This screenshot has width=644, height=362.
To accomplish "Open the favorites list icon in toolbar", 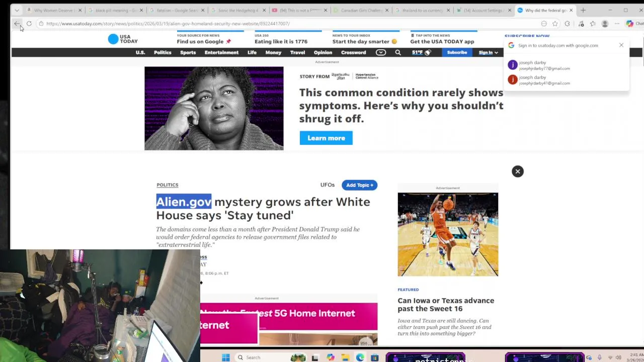I will click(593, 24).
